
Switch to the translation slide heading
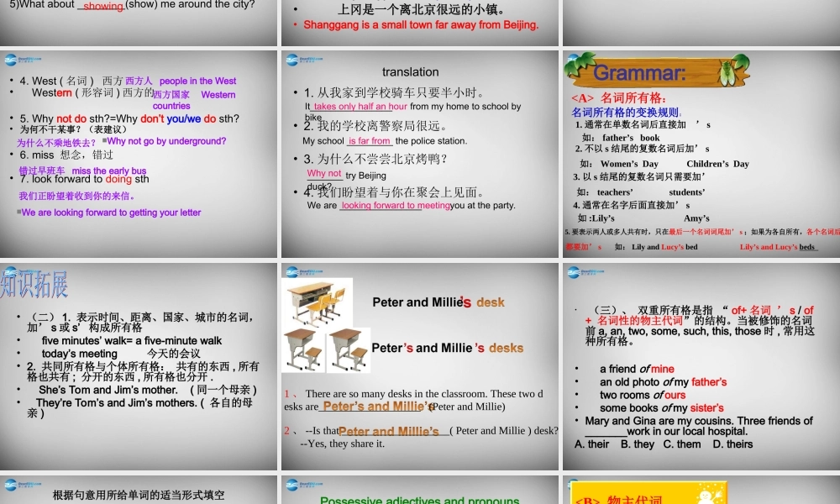[410, 72]
